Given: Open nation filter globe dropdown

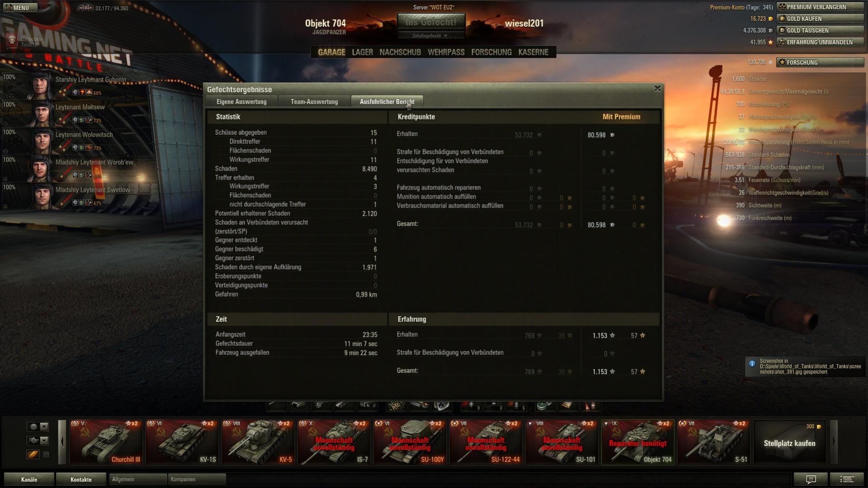Looking at the screenshot, I should (38, 426).
